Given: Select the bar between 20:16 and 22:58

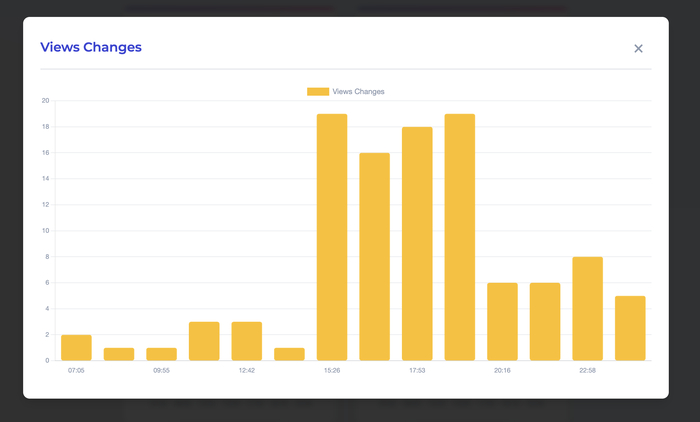Looking at the screenshot, I should point(545,322).
